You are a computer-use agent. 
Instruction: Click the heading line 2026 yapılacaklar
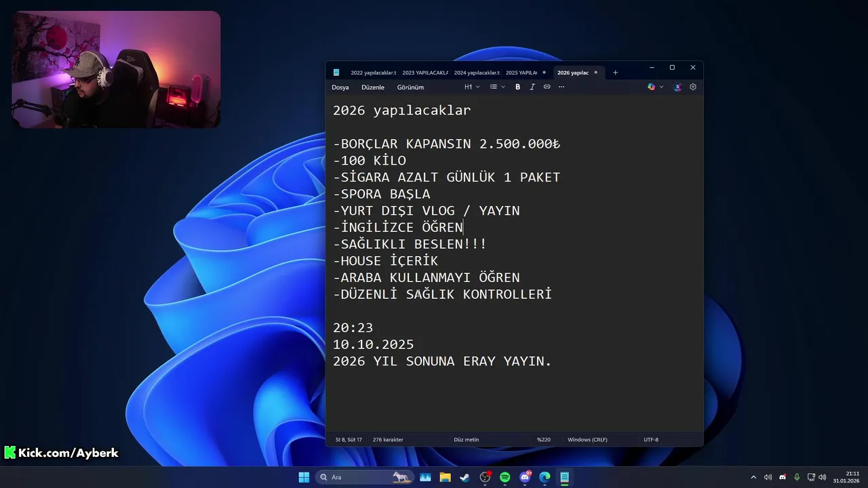[401, 110]
